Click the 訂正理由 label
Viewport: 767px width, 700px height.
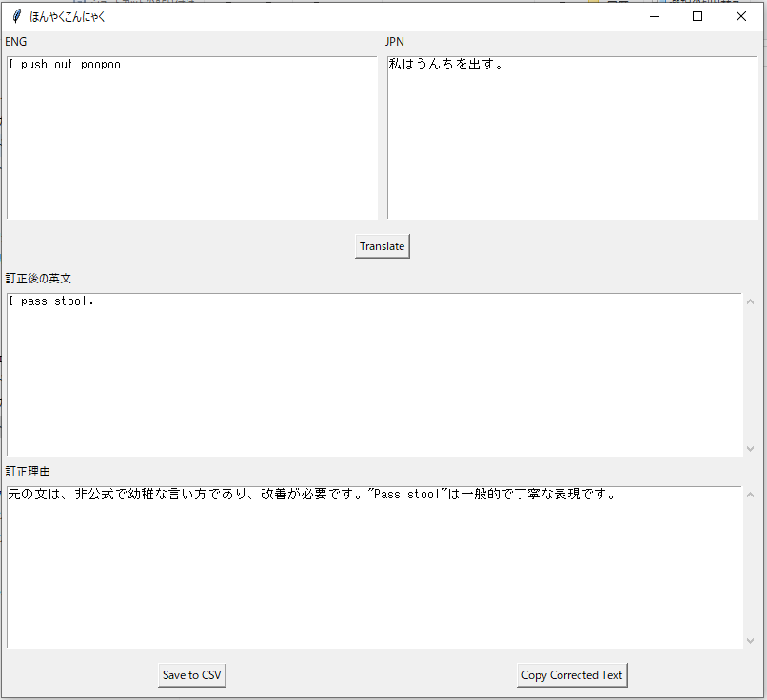pos(28,472)
